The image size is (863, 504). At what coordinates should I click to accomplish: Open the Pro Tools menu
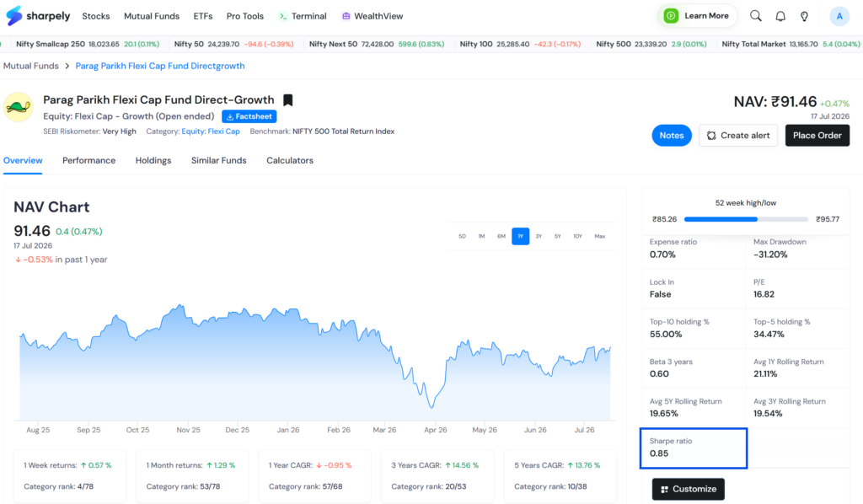[x=245, y=17]
